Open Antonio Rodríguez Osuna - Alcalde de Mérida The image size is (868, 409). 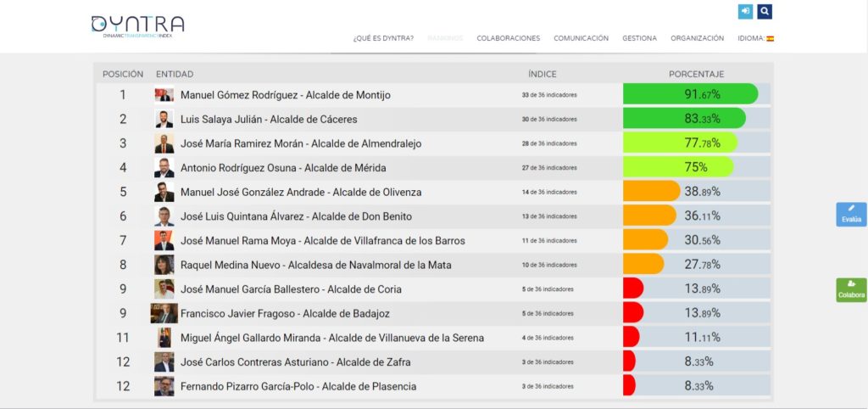(x=283, y=168)
